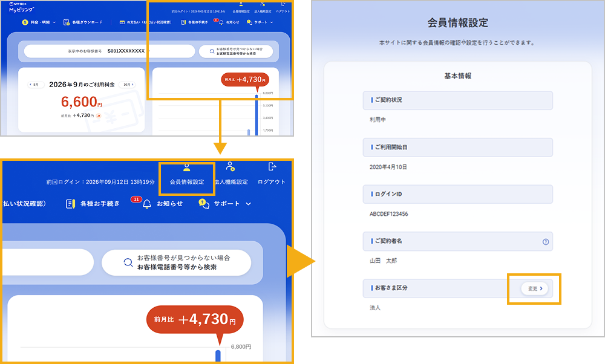The height and width of the screenshot is (364, 605).
Task: Open the 表示中のお客様番号 S001XXXXXXXX selector
Action: click(x=109, y=51)
